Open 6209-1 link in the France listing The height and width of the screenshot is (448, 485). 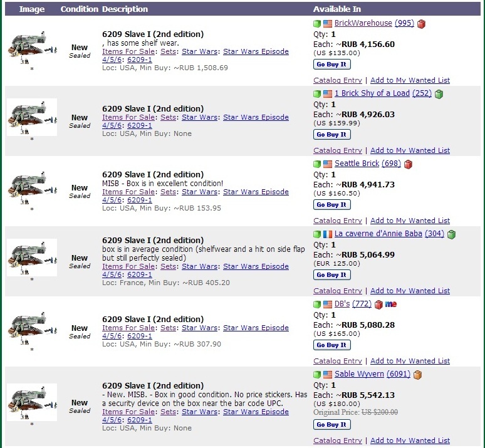pos(140,274)
